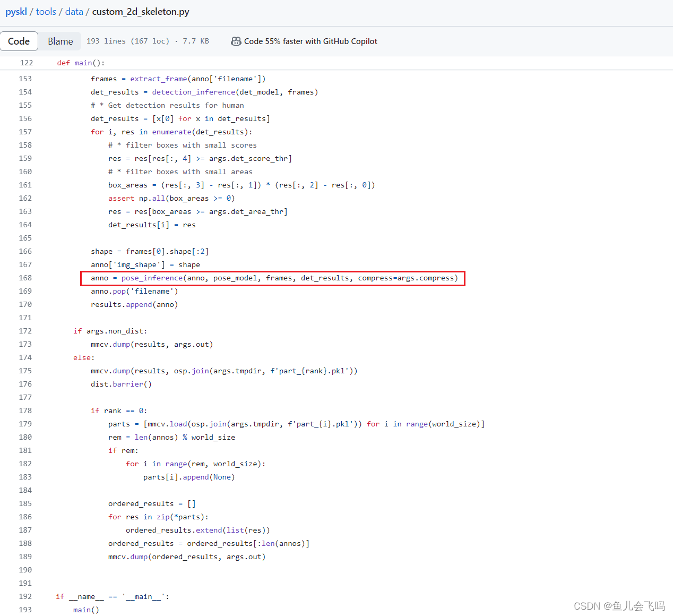
Task: Select line number 192
Action: [25, 596]
